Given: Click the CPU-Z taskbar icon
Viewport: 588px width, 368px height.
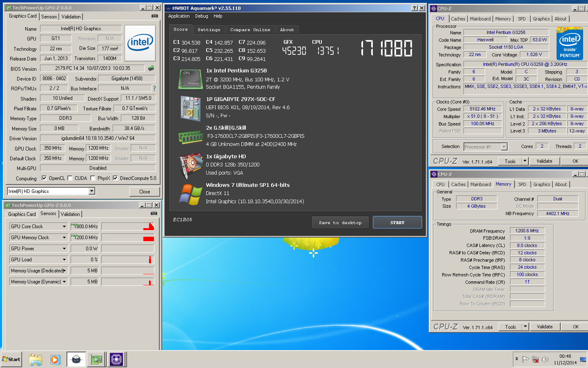Looking at the screenshot, I should [116, 359].
